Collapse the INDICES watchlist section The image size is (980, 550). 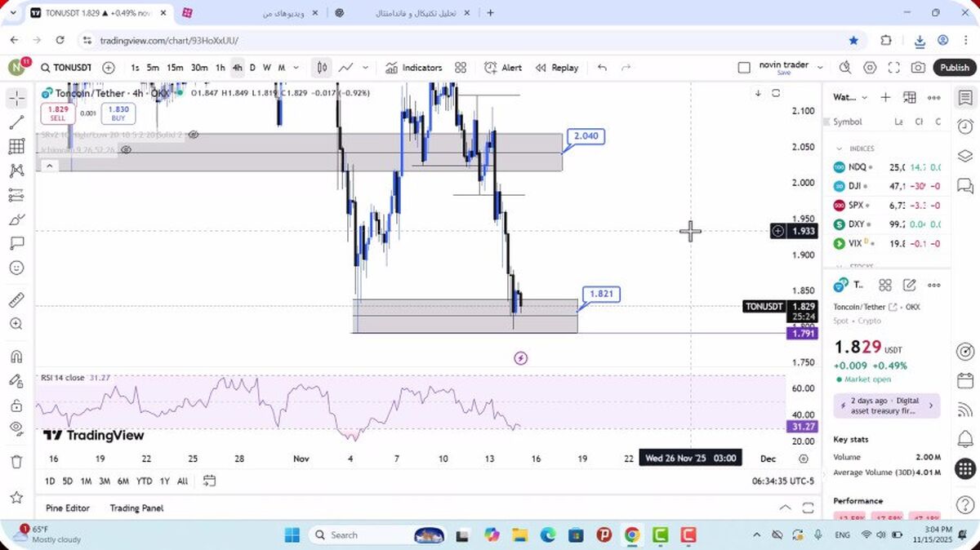839,149
